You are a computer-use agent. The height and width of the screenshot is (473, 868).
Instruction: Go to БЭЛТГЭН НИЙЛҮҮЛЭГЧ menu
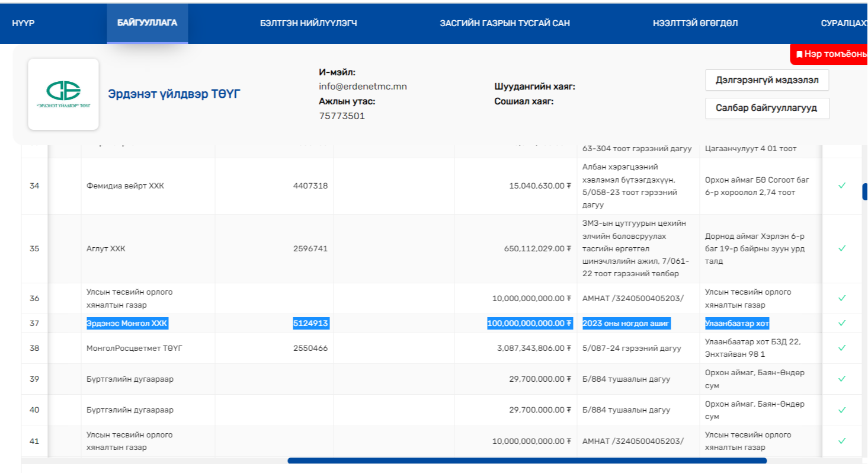309,24
